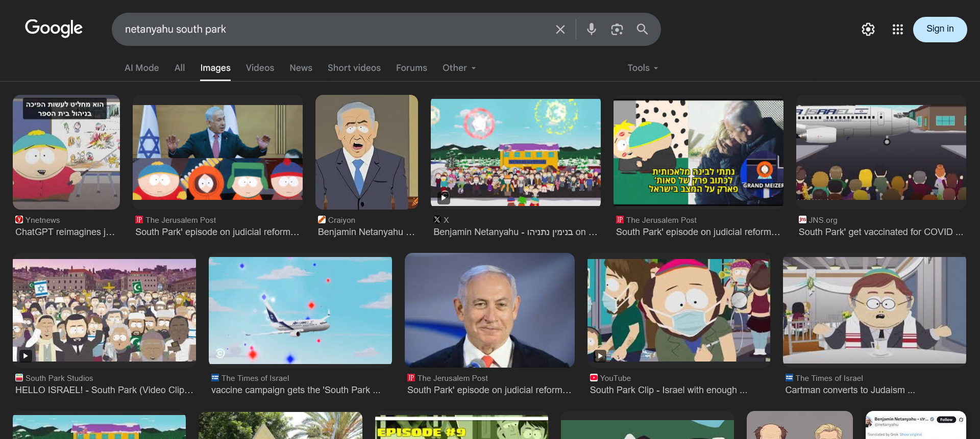Open 'South Park' get vaccinated for COVID link
This screenshot has width=980, height=439.
(x=881, y=232)
